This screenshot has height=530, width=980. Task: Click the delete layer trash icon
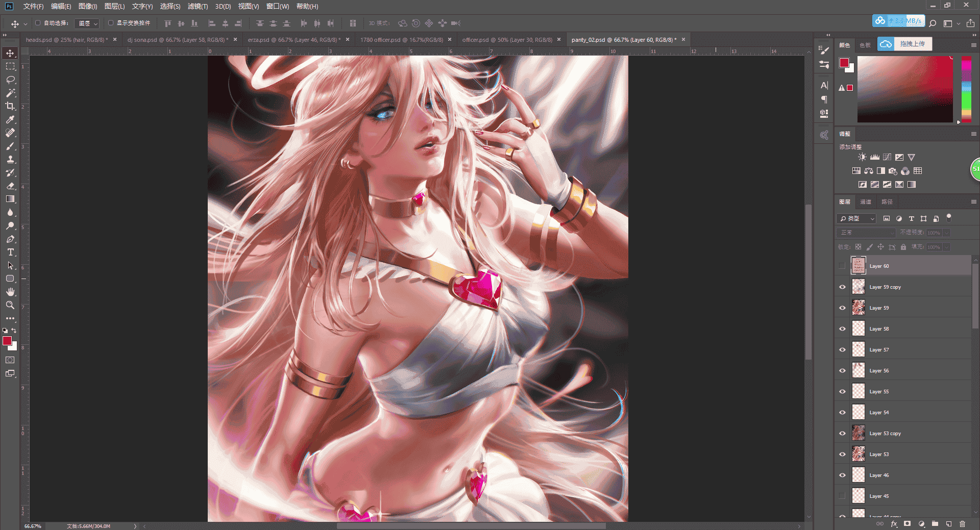pos(962,524)
